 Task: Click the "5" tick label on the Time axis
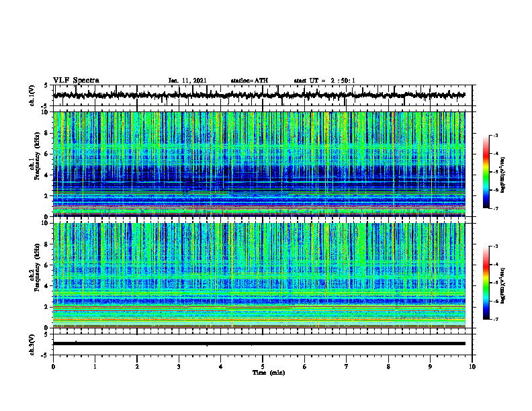(263, 367)
